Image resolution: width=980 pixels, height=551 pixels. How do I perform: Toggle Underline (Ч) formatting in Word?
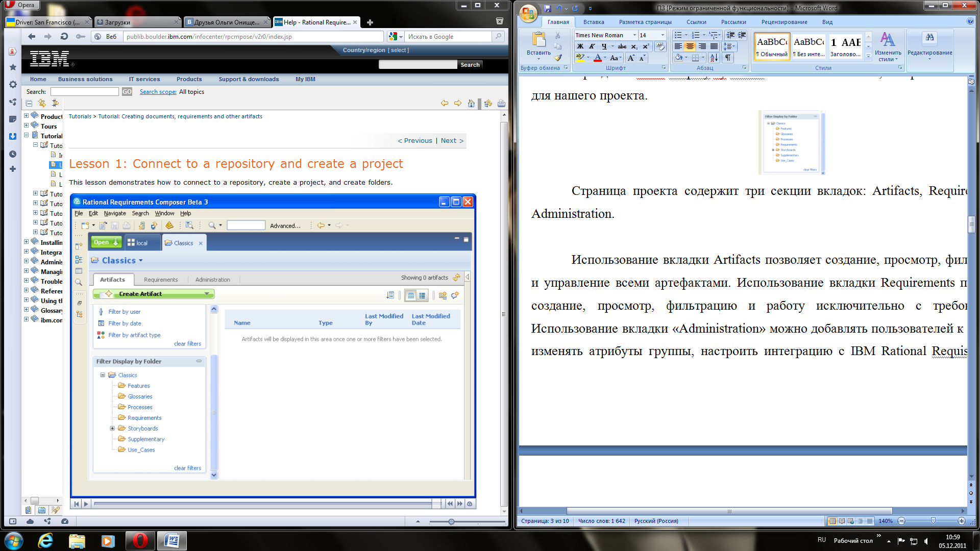[604, 46]
